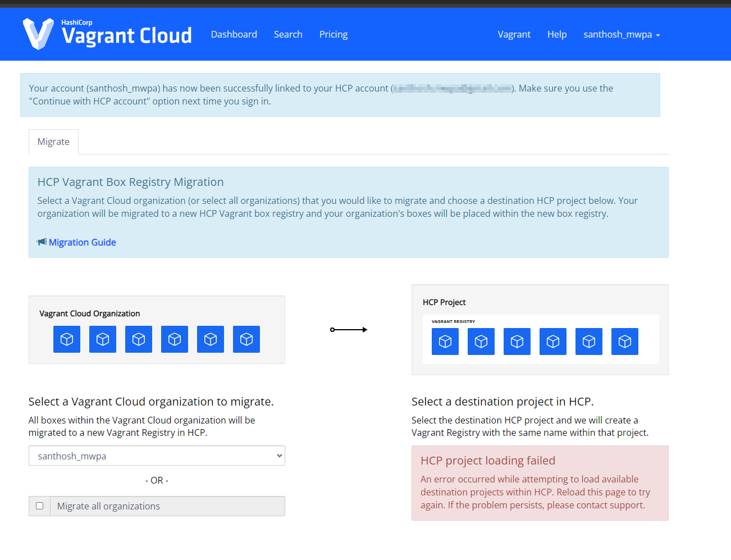Click the Vagrant Cloud V logo
The height and width of the screenshot is (560, 731).
(x=38, y=34)
